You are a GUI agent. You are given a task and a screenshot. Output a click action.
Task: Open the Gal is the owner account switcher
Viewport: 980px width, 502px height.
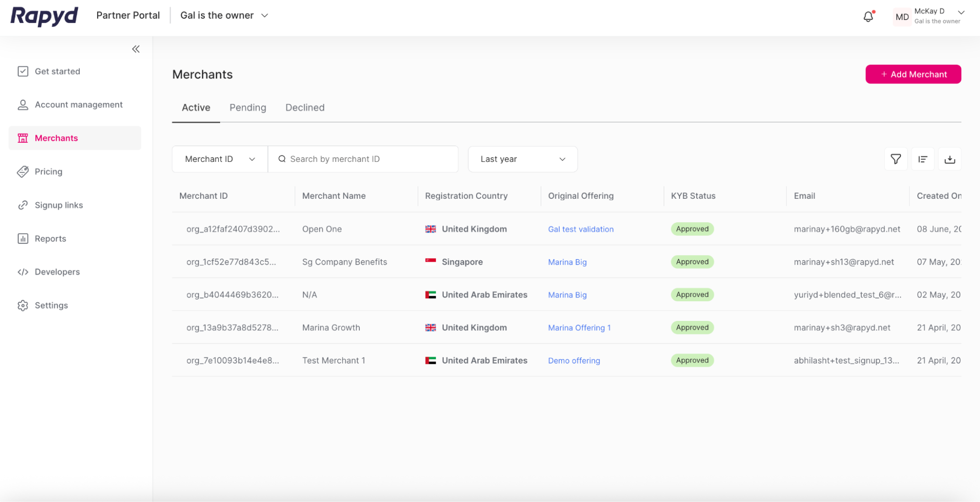click(x=224, y=15)
